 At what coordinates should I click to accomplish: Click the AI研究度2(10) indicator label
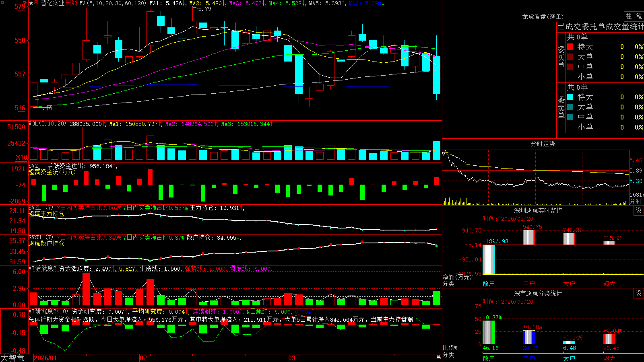tap(48, 311)
